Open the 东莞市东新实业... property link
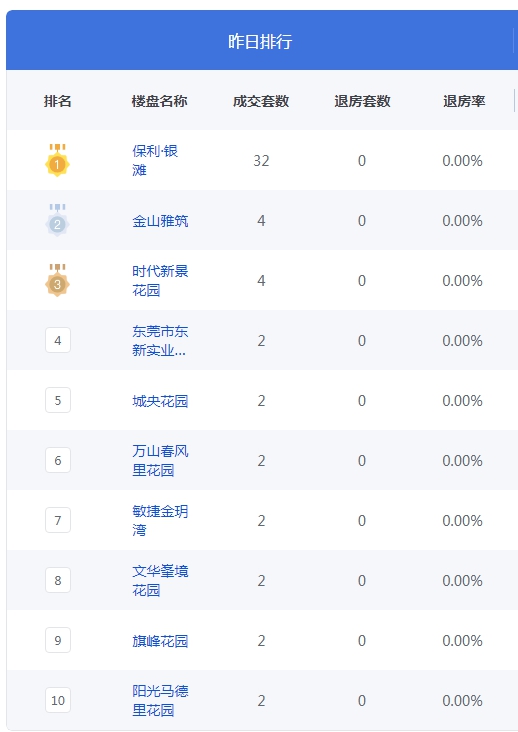The height and width of the screenshot is (732, 518). [x=160, y=340]
